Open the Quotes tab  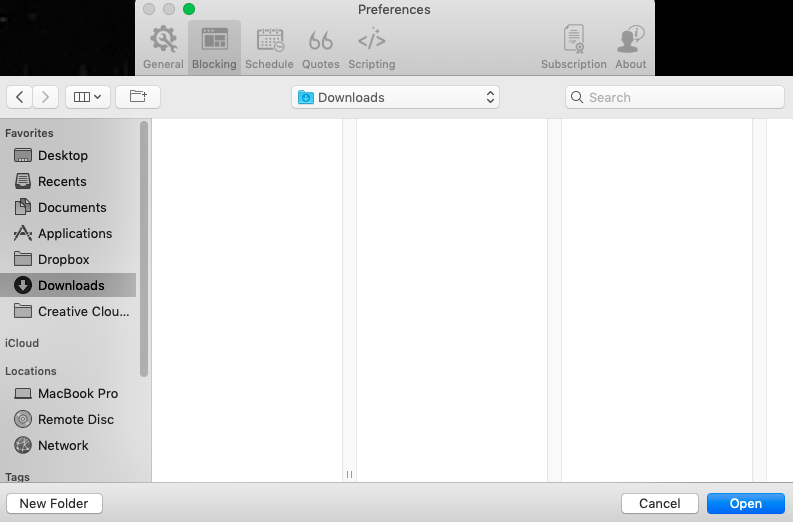coord(321,48)
